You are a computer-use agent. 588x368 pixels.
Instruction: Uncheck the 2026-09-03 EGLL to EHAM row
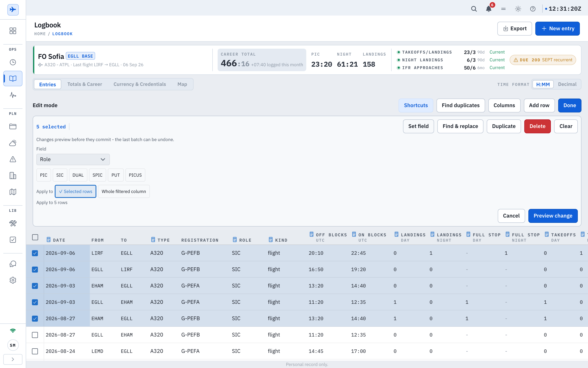click(x=35, y=302)
